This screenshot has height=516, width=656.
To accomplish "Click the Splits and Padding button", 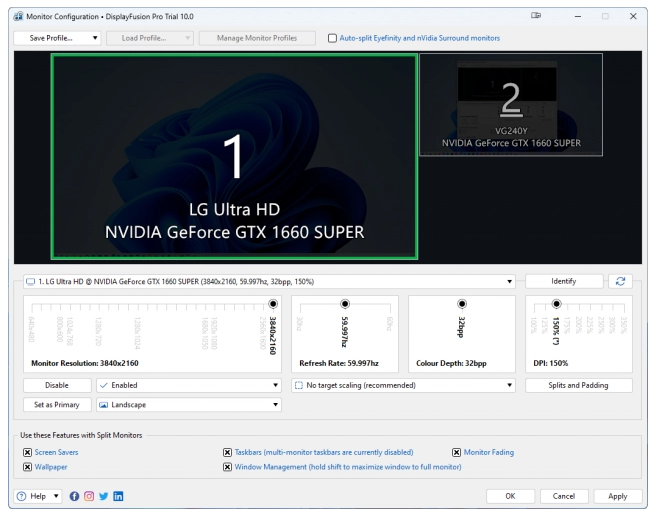I will click(x=579, y=385).
